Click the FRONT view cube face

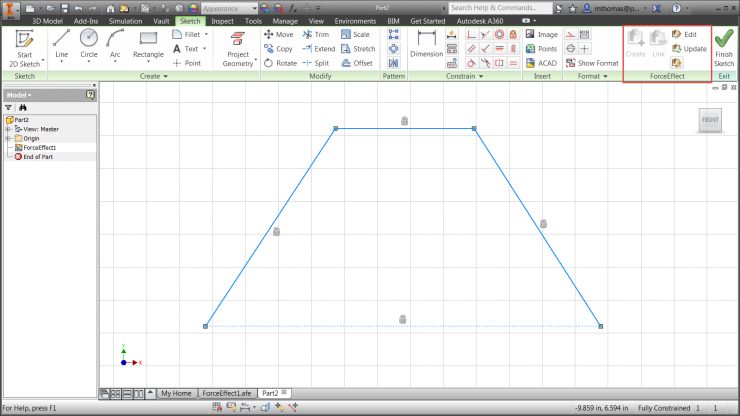coord(710,120)
